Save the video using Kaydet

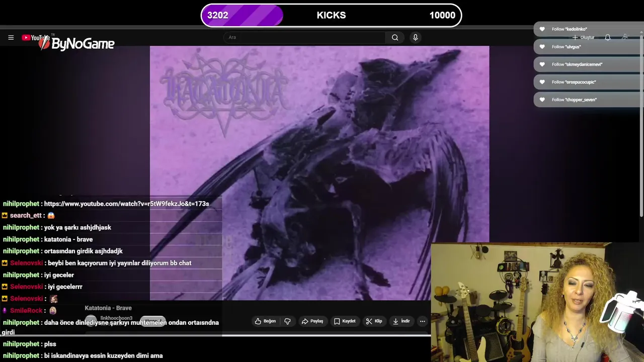345,321
